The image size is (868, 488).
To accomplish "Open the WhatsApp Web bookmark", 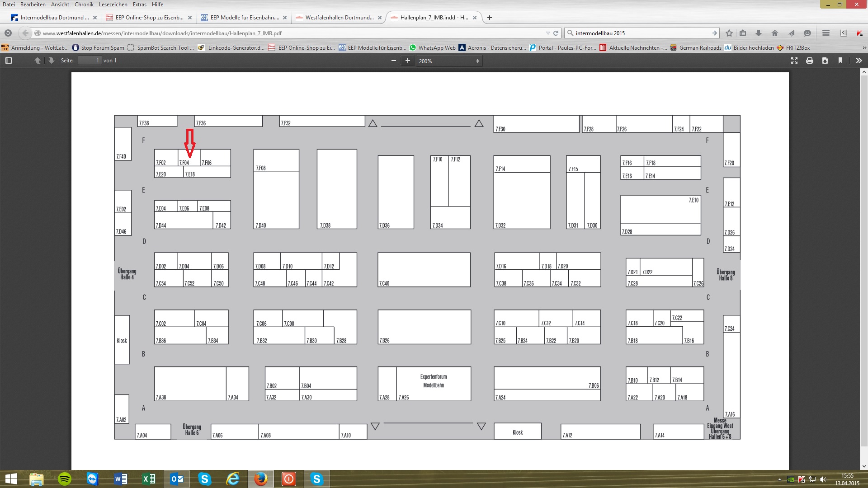I will coord(432,47).
